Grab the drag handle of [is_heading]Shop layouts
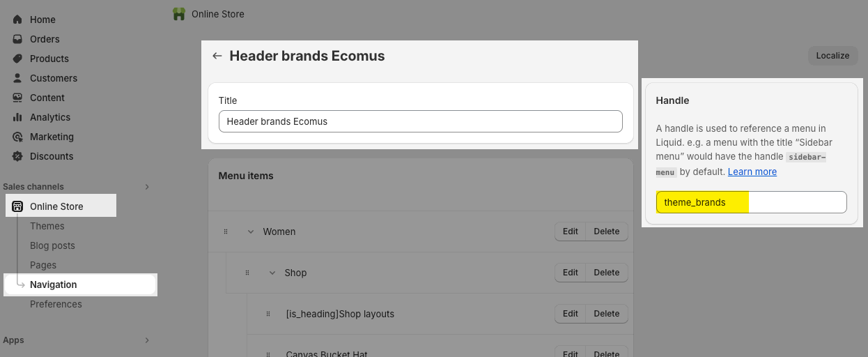The height and width of the screenshot is (357, 868). coord(268,314)
